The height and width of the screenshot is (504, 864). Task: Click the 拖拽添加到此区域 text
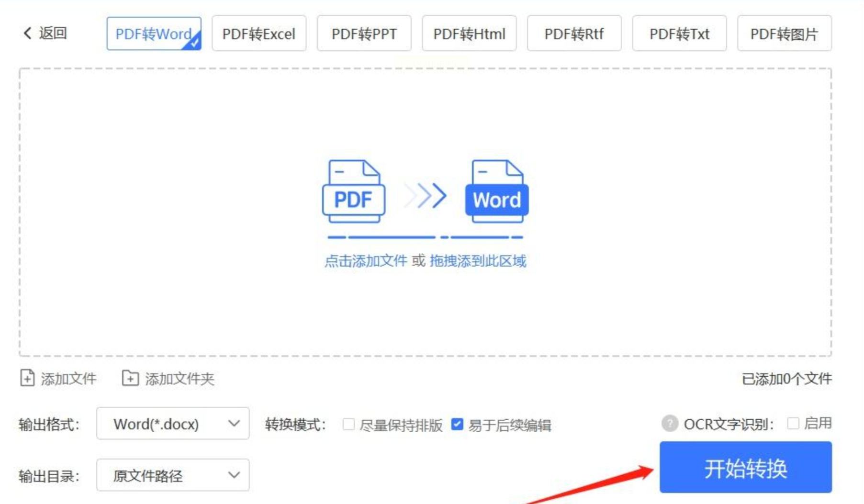478,261
